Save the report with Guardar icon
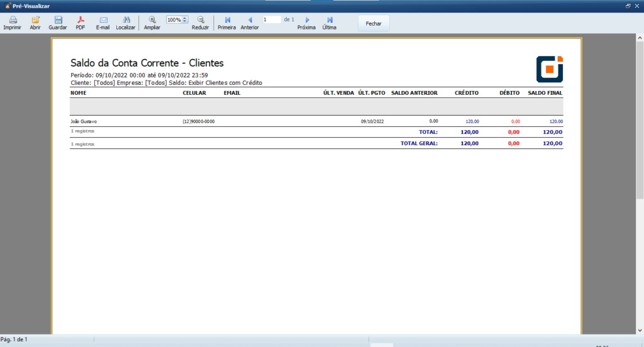 (58, 20)
